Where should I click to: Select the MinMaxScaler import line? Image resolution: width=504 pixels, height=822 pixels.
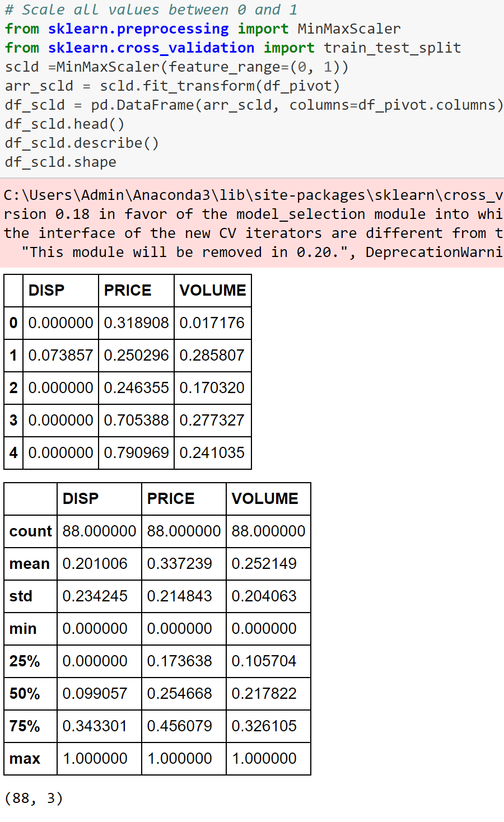pos(203,29)
